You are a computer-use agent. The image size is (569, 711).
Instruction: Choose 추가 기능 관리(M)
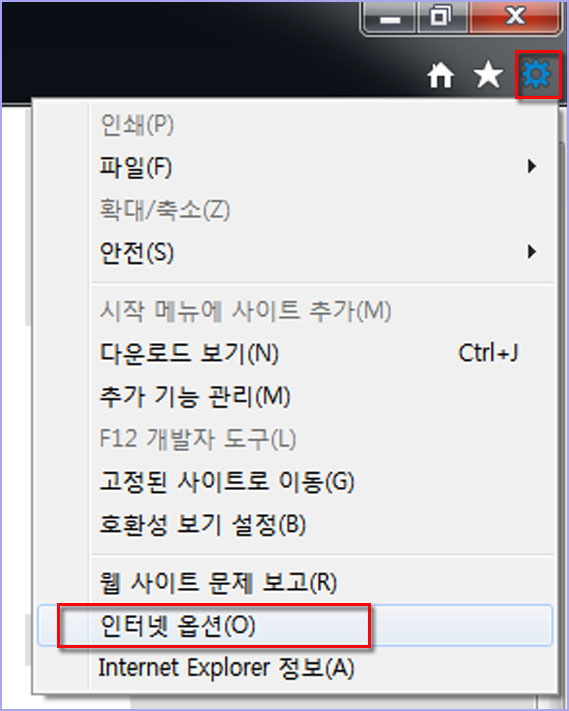(295, 396)
